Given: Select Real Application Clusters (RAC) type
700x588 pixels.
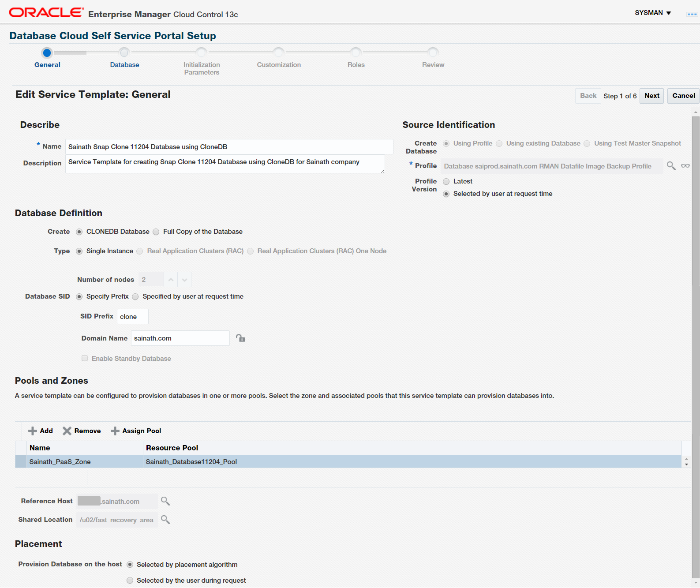Looking at the screenshot, I should 140,251.
